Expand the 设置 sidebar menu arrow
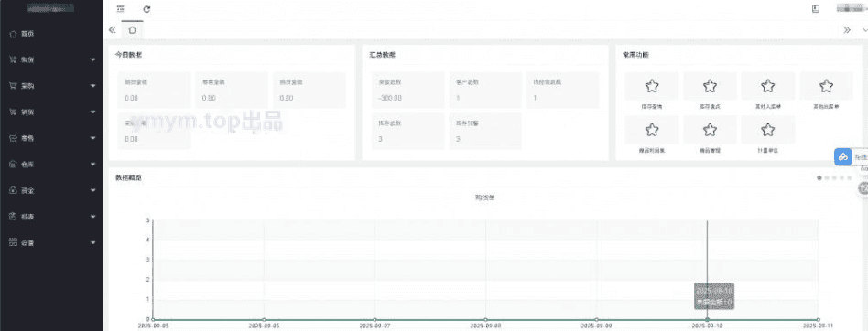Image resolution: width=868 pixels, height=331 pixels. coord(93,242)
